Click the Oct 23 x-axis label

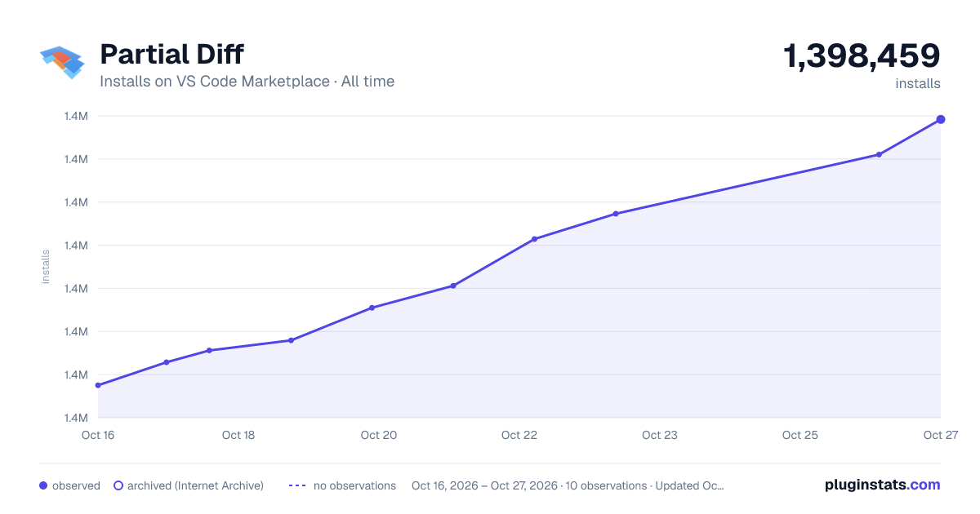tap(660, 435)
